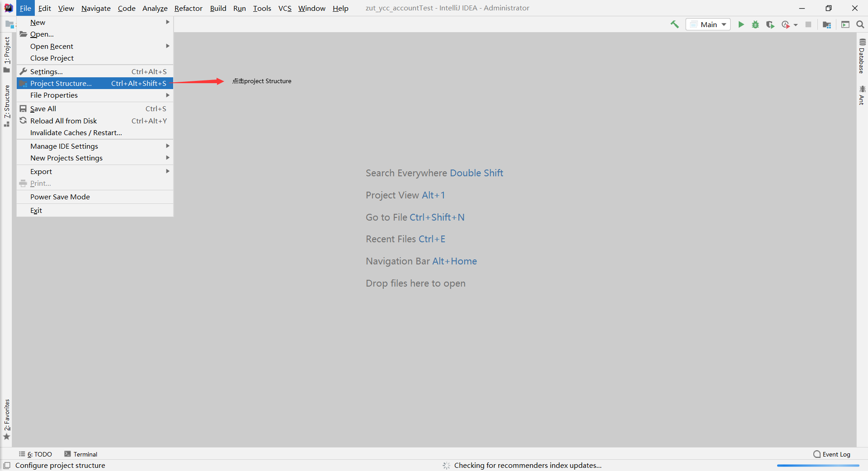Screen dimensions: 868x471
Task: Expand the Open Recent submenu
Action: tap(95, 46)
